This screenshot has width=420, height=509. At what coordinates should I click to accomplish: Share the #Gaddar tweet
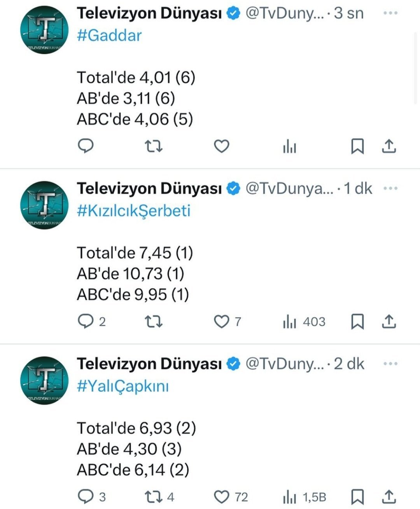[389, 146]
